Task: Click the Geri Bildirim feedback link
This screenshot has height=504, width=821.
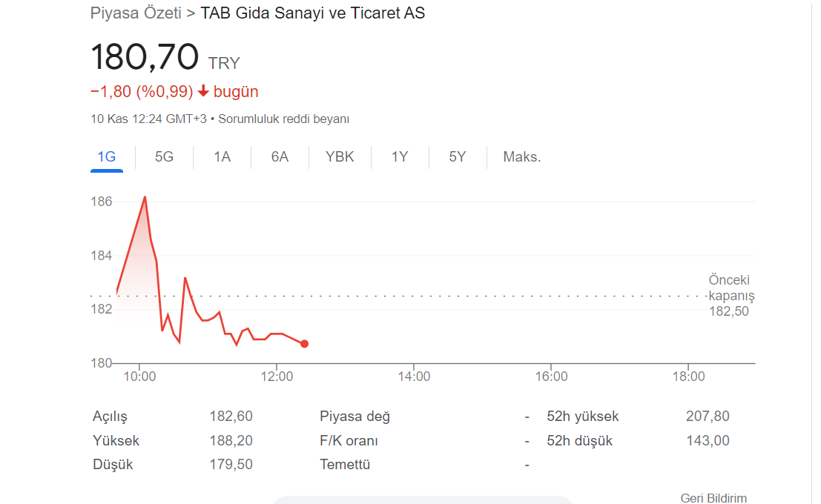Action: [713, 498]
